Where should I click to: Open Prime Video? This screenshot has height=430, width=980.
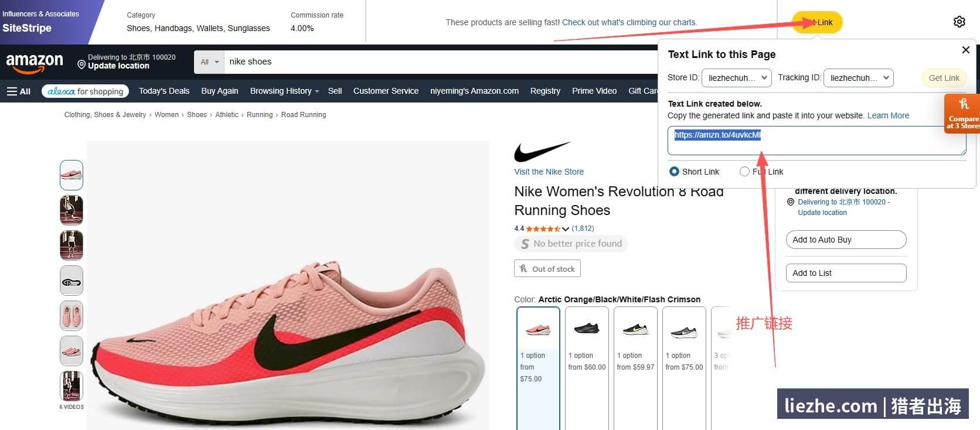[594, 91]
